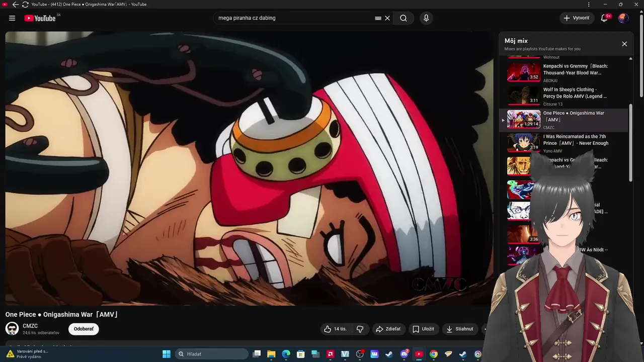The width and height of the screenshot is (644, 362).
Task: Clear the search text with the X
Action: pos(387,18)
